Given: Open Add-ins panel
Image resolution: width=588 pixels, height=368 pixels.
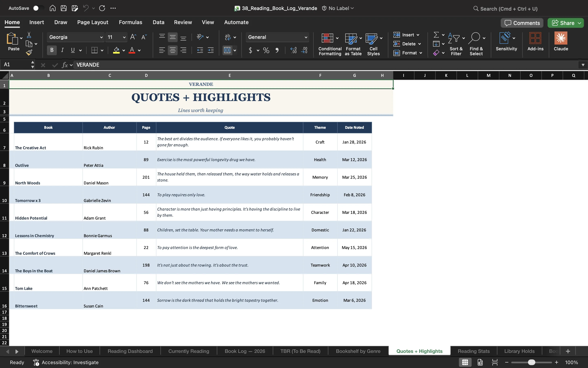Looking at the screenshot, I should (535, 41).
